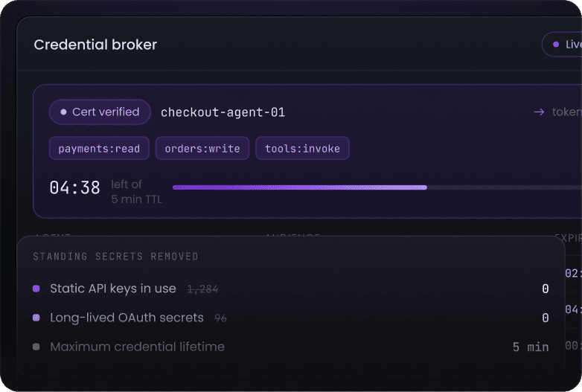The image size is (582, 392).
Task: Click the purple bullet beside Static API keys
Action: (x=36, y=289)
